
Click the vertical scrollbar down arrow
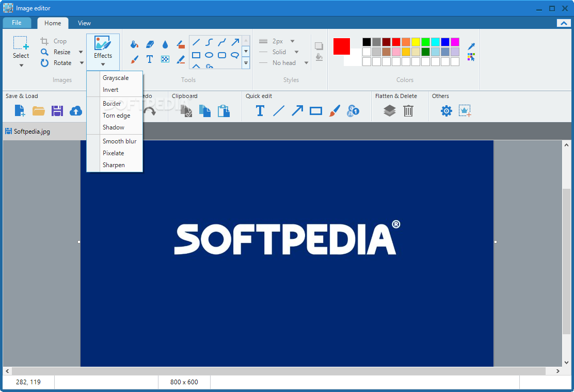click(x=566, y=363)
